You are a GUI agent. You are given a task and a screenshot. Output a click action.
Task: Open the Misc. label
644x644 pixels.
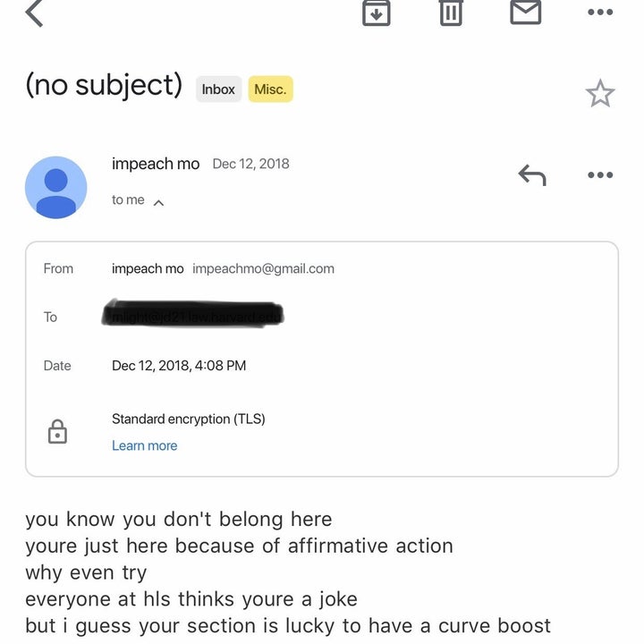(270, 89)
